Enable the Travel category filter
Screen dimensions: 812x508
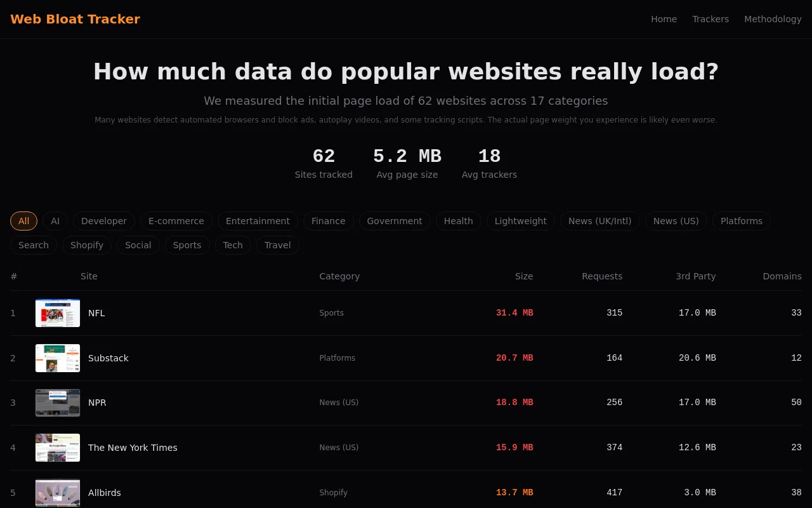click(x=277, y=245)
